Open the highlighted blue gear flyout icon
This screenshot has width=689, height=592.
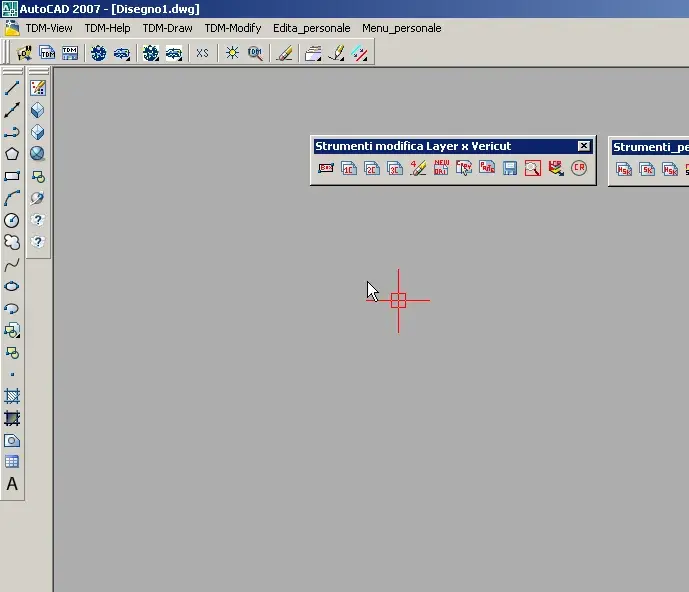(x=150, y=53)
